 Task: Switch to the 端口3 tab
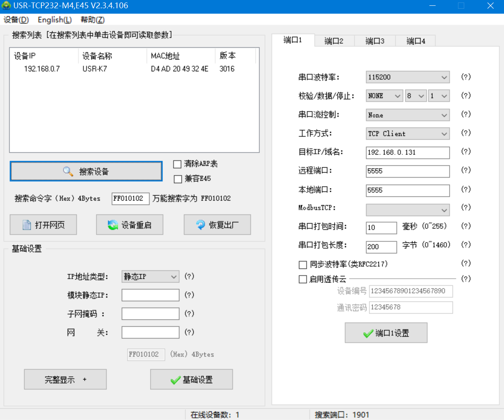(375, 41)
